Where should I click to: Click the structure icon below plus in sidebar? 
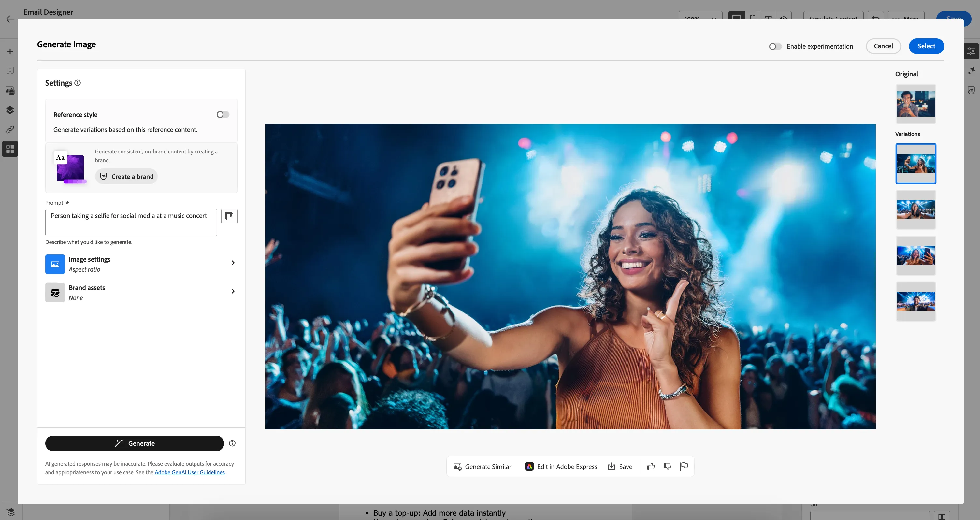click(10, 70)
